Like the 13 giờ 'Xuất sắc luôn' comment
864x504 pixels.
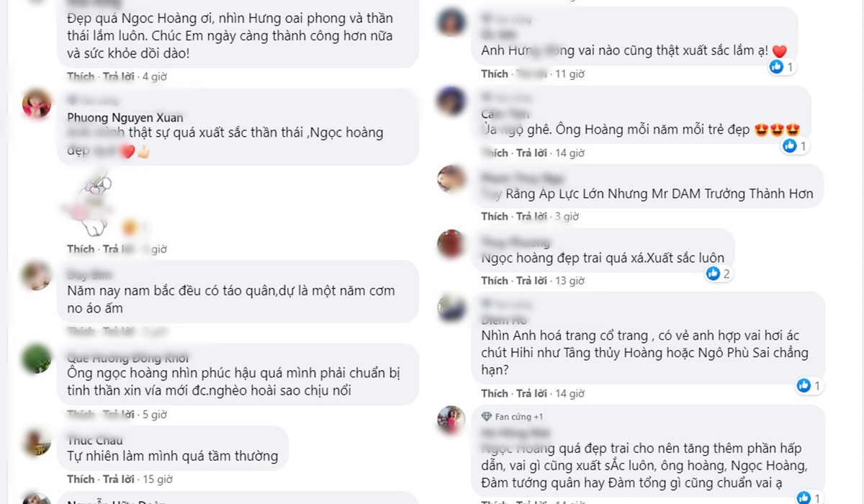495,281
